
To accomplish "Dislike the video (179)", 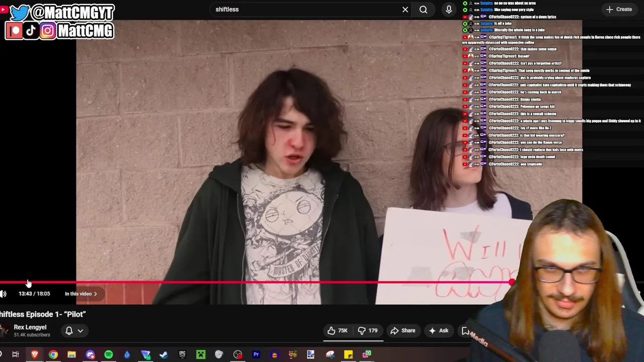I will click(x=368, y=330).
